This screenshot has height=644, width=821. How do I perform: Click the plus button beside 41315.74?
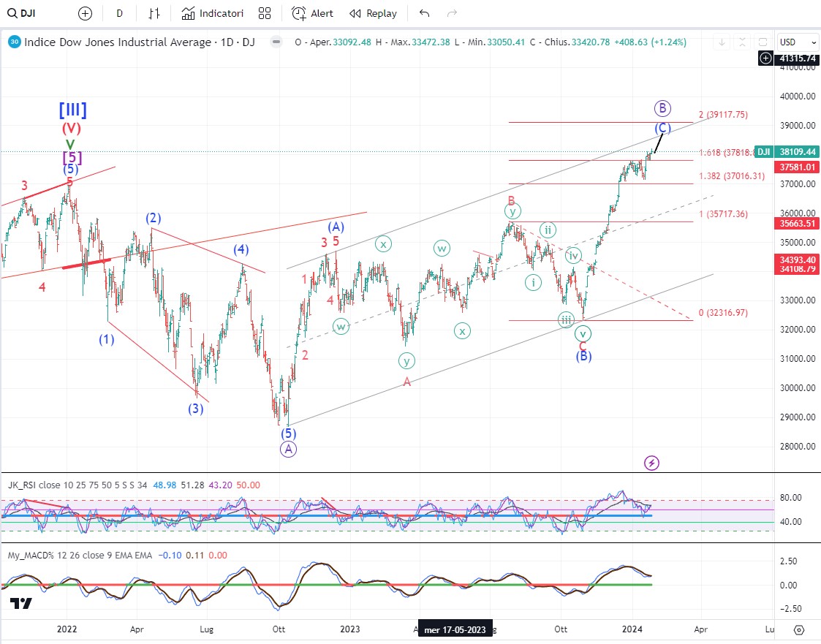coord(765,58)
